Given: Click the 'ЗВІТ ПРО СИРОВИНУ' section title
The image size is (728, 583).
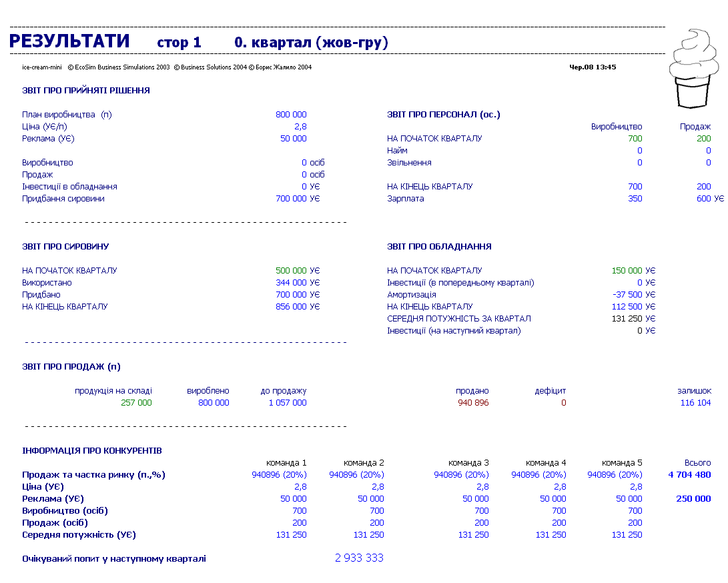Looking at the screenshot, I should (65, 247).
